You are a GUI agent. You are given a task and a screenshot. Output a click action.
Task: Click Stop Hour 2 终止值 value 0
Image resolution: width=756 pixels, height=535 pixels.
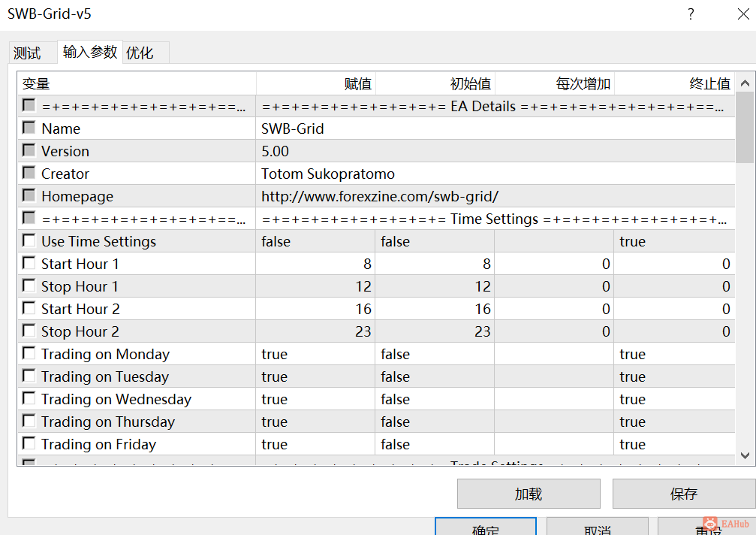(x=674, y=331)
